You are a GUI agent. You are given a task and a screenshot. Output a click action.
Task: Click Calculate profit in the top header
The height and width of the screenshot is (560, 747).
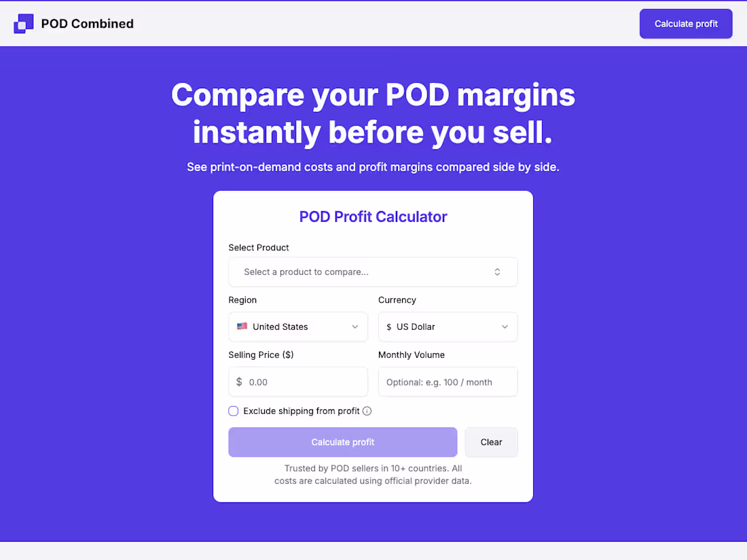(x=686, y=23)
